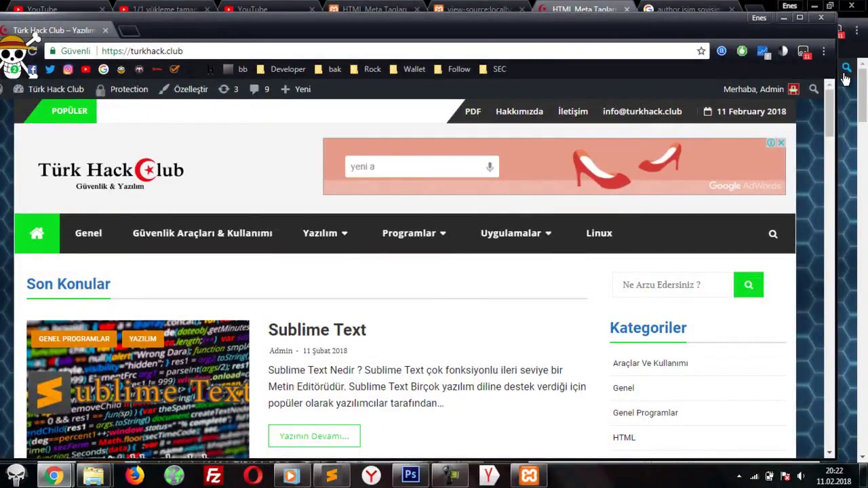This screenshot has height=488, width=868.
Task: Open the Özelleştir admin bar item
Action: tap(183, 89)
